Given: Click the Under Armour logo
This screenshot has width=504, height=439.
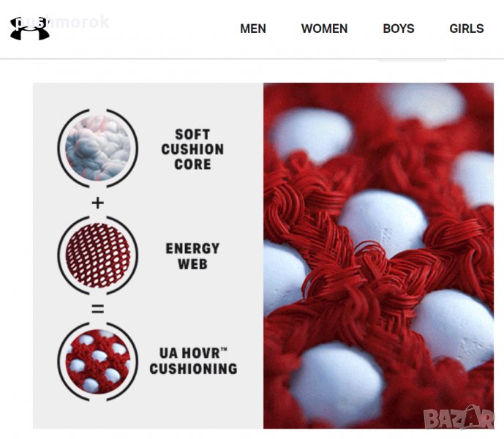Looking at the screenshot, I should tap(30, 29).
